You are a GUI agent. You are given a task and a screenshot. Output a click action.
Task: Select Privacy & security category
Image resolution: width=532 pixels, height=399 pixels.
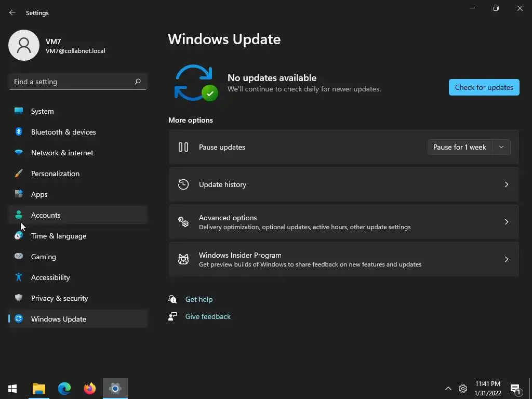click(78, 298)
